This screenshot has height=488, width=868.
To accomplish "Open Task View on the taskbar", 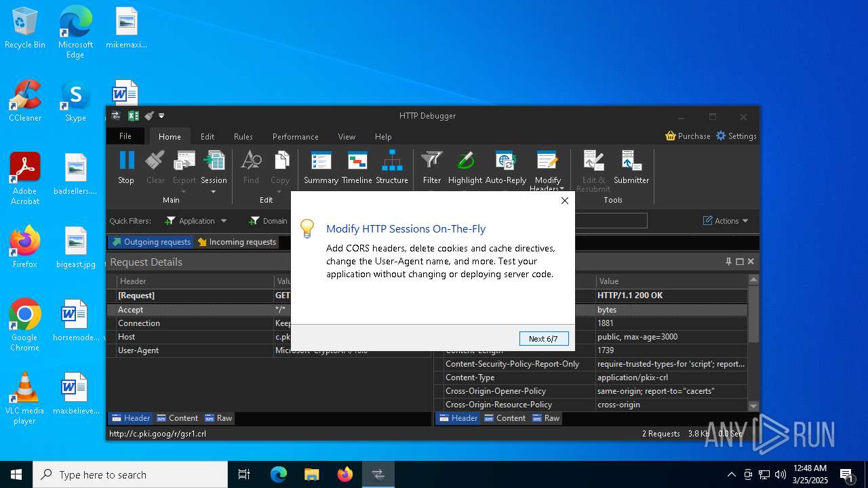I will (x=244, y=474).
